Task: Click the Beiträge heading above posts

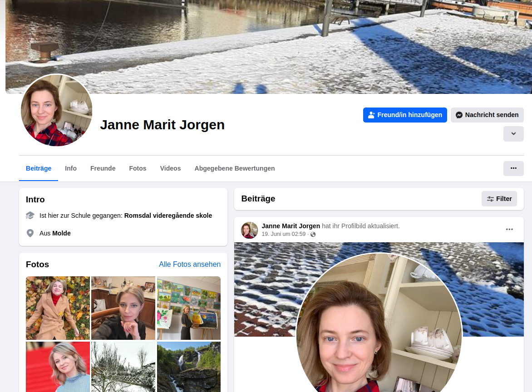Action: (258, 199)
